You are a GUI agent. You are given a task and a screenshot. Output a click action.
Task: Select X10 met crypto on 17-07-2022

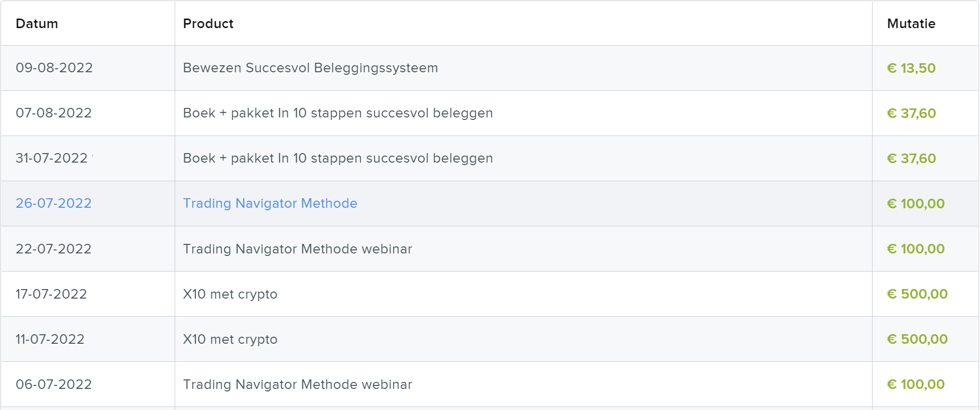pos(230,294)
